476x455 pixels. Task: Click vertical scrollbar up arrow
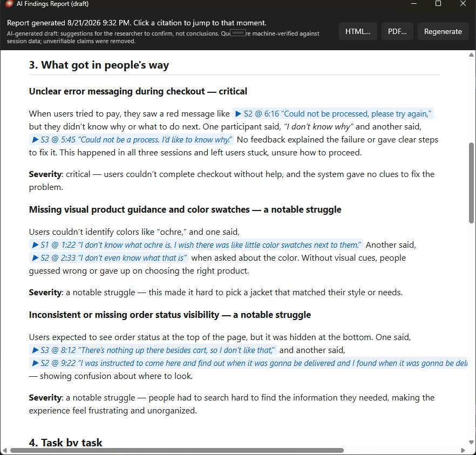(471, 55)
